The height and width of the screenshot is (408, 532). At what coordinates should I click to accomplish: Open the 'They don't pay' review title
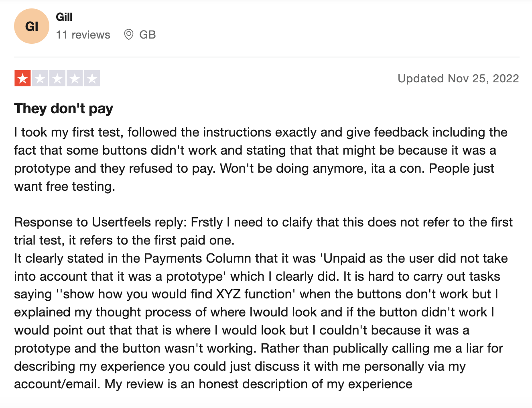(64, 108)
